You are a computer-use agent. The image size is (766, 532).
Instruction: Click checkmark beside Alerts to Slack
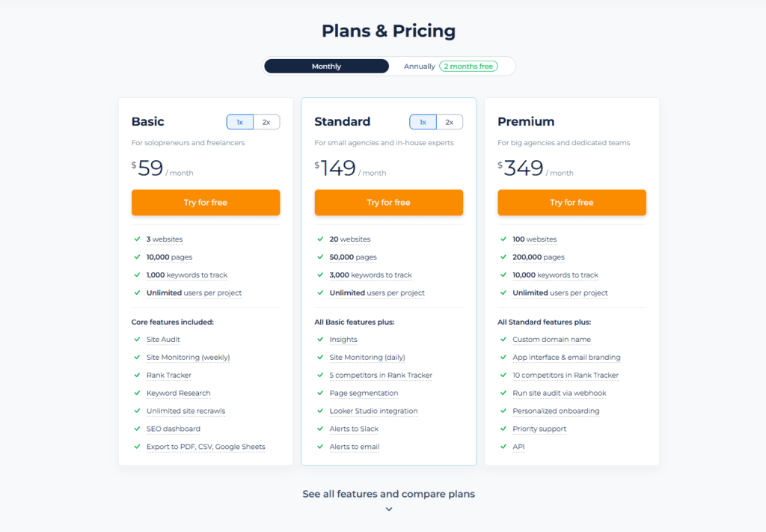coord(320,429)
